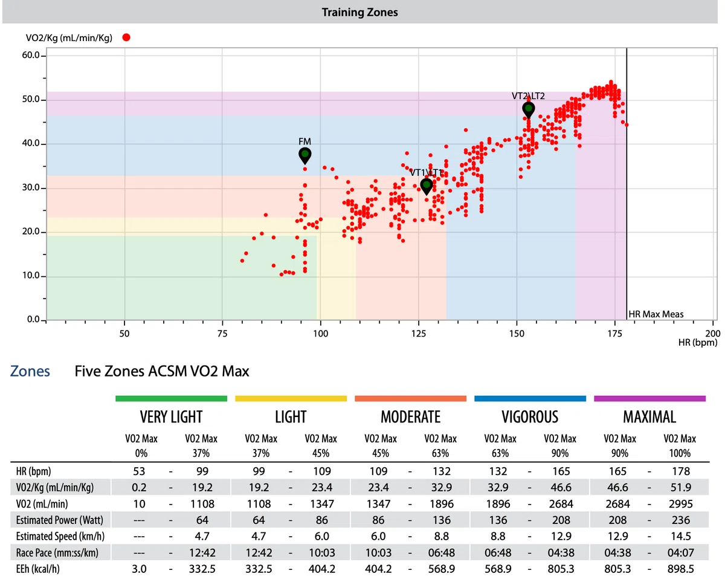This screenshot has width=725, height=588.
Task: Click the Zones heading below the chart
Action: pos(30,371)
